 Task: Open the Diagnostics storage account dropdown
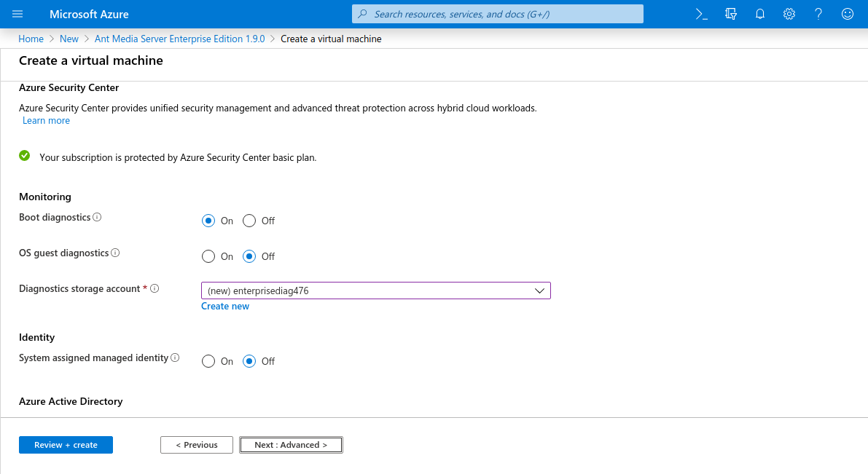click(376, 291)
